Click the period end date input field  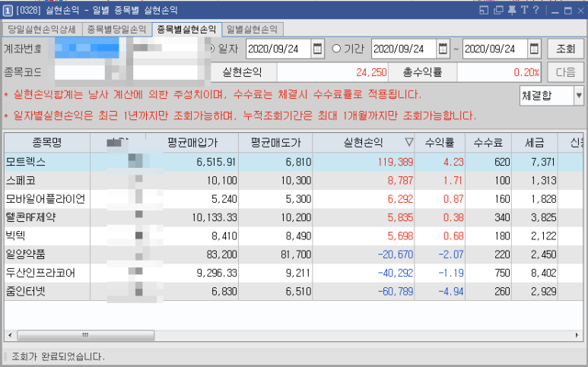coord(495,49)
